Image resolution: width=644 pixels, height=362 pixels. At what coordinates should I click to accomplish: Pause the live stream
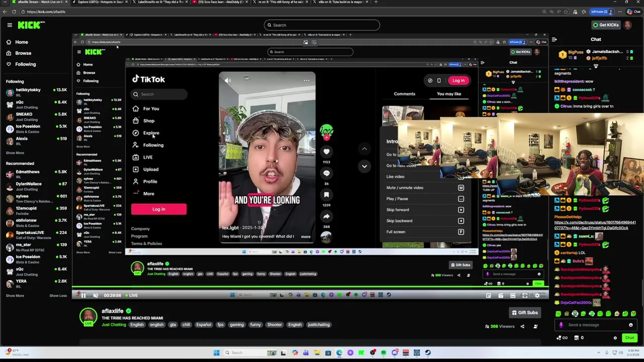tap(84, 295)
